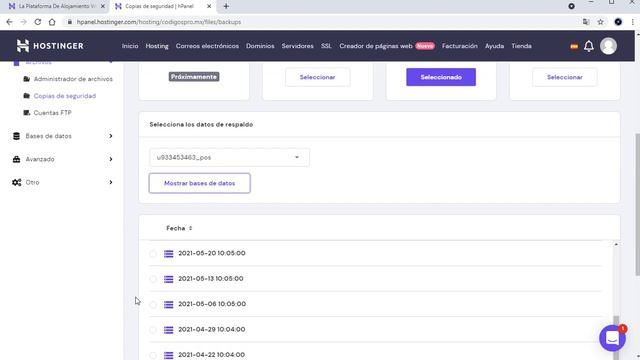Screen dimensions: 640x360
Task: Click the Hostinger logo
Action: coord(50,46)
